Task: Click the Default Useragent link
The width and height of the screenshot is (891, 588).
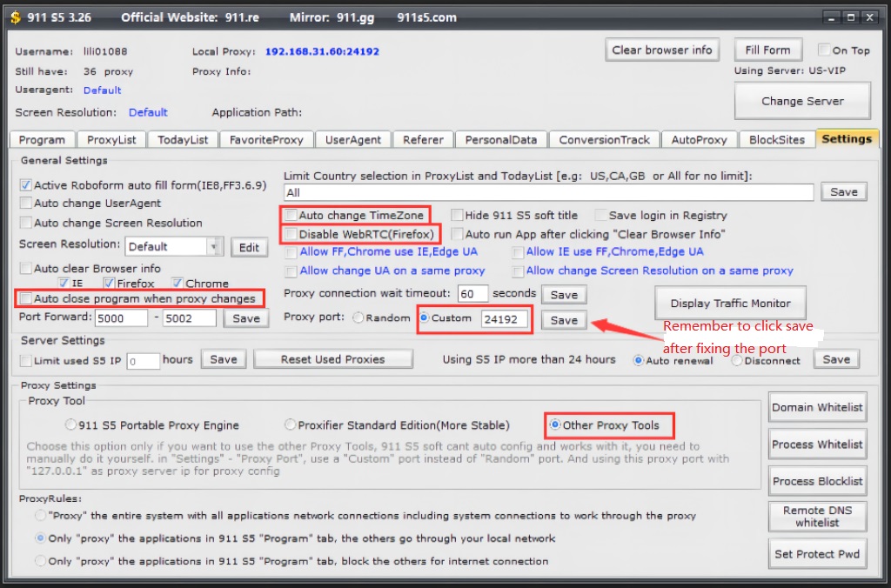Action: click(103, 90)
